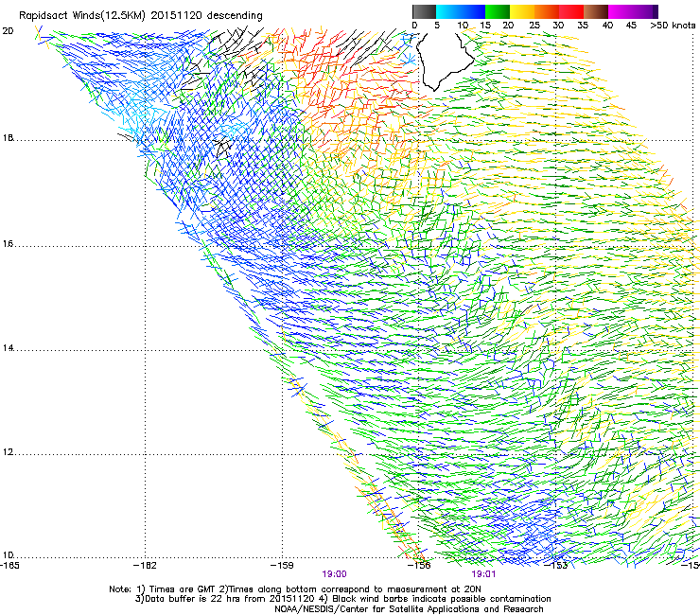Click the '40' legend scale label

coord(607,26)
